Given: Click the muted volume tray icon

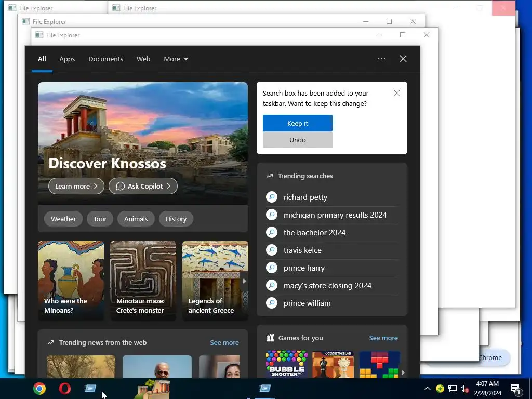Looking at the screenshot, I should pos(465,389).
